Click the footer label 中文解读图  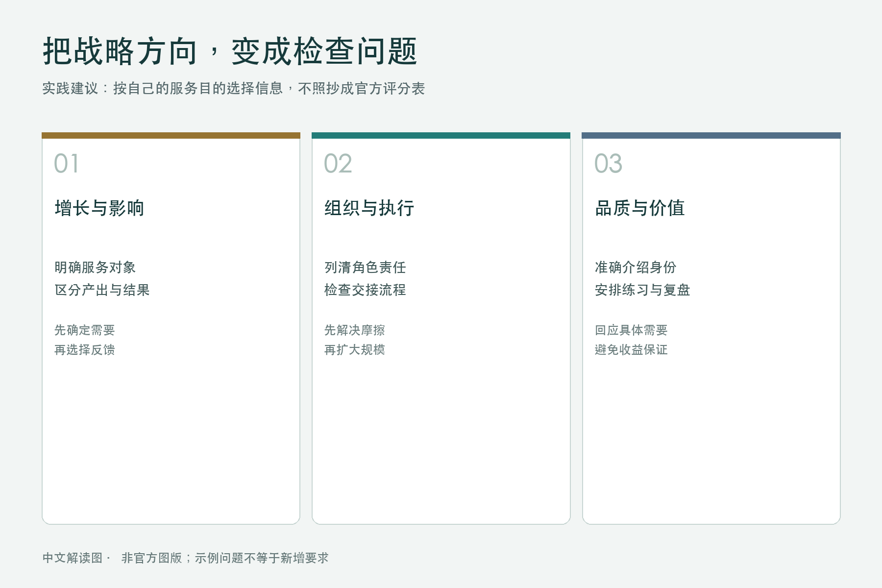tap(73, 558)
